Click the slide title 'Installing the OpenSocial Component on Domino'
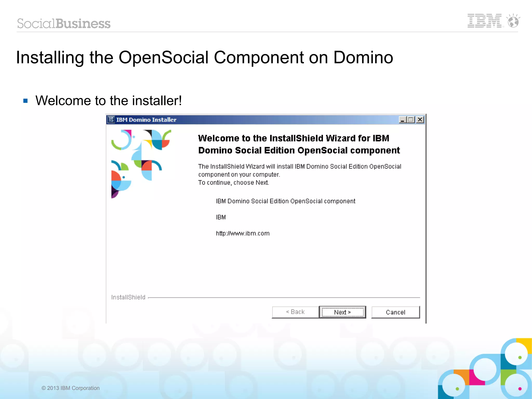The height and width of the screenshot is (399, 532). [x=204, y=57]
